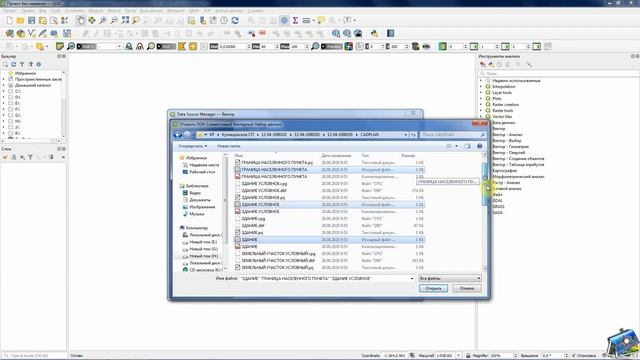Select the CD drive in sidebar

(x=203, y=270)
